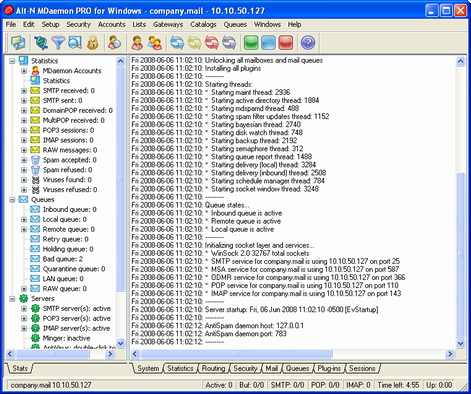Click the red arrows queue icon

(211, 43)
